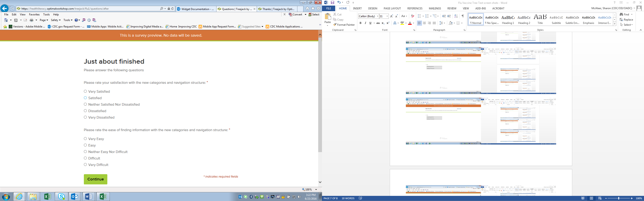
Task: Expand the font size dropdown
Action: tap(387, 16)
